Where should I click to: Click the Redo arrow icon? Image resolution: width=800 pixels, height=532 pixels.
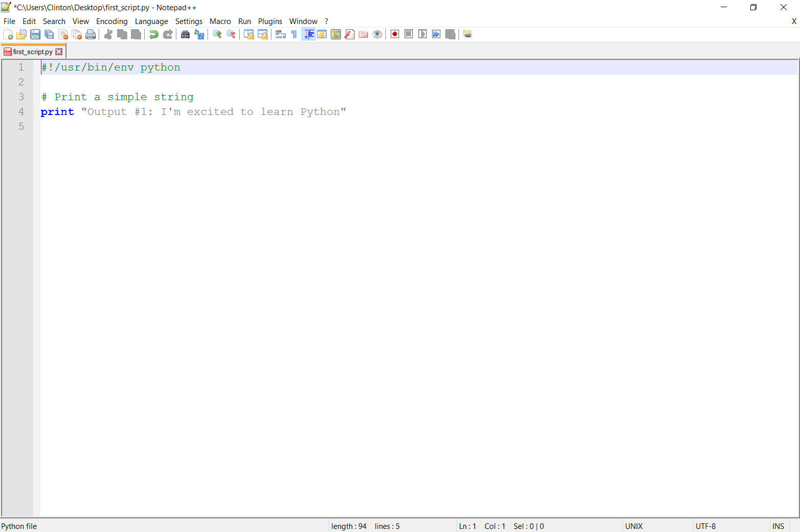(167, 34)
